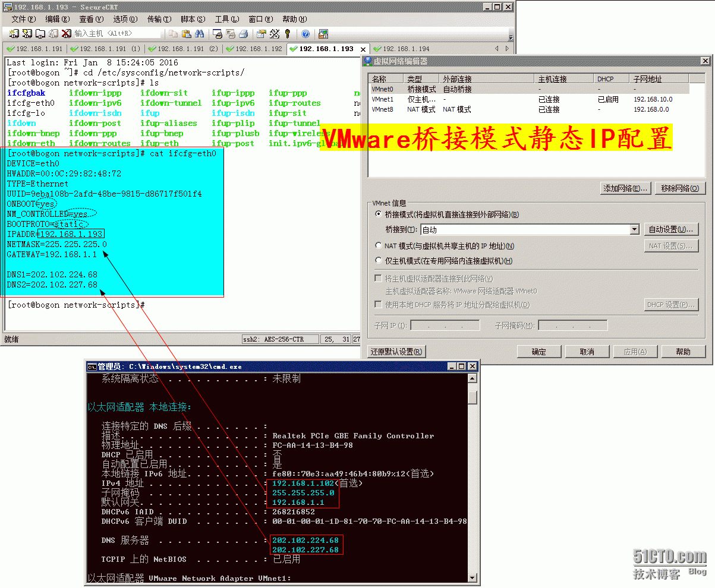
Task: Click the SecureCRT title bar application icon
Action: (x=7, y=7)
